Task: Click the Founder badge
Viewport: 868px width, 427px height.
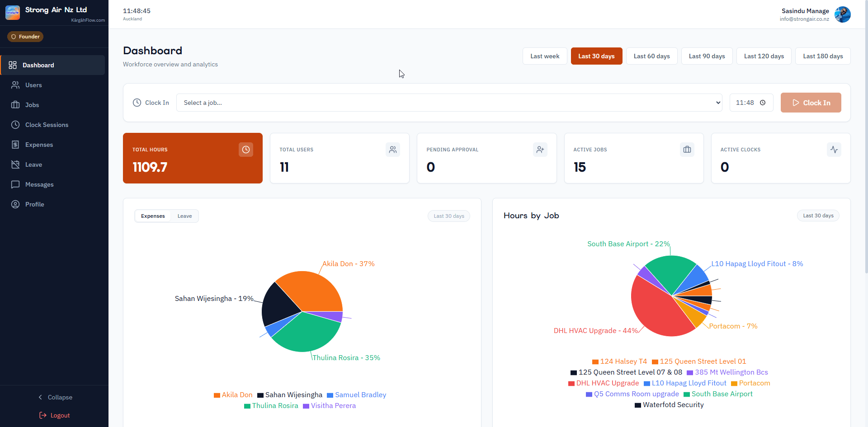Action: click(x=25, y=37)
